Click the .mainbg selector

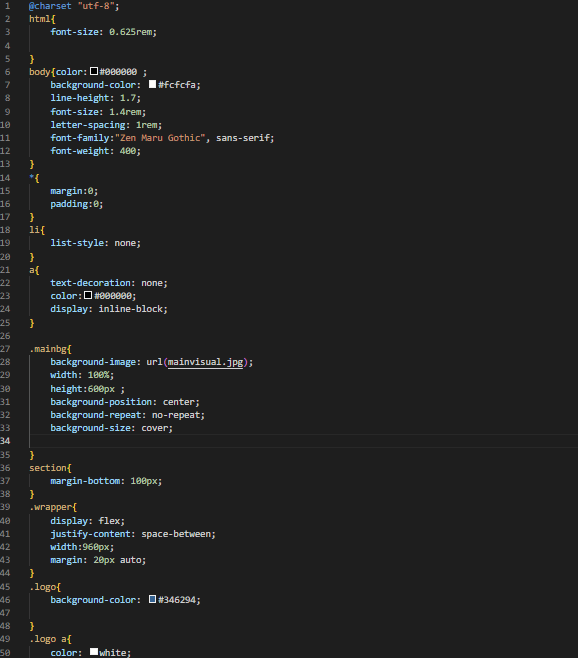click(47, 349)
